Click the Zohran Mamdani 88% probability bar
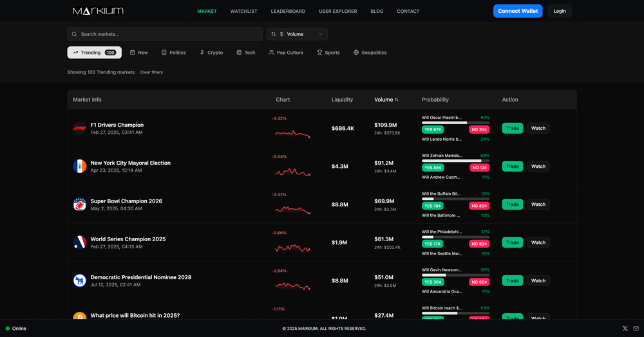 click(x=455, y=161)
